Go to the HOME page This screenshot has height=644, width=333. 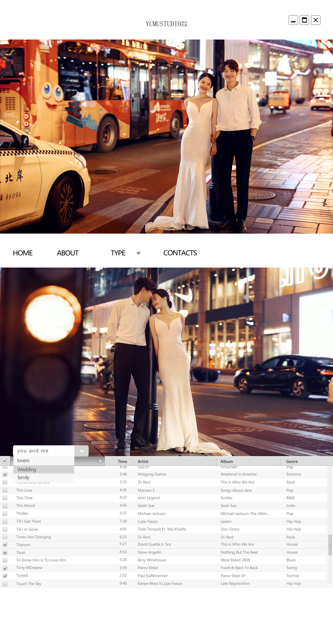pyautogui.click(x=23, y=253)
